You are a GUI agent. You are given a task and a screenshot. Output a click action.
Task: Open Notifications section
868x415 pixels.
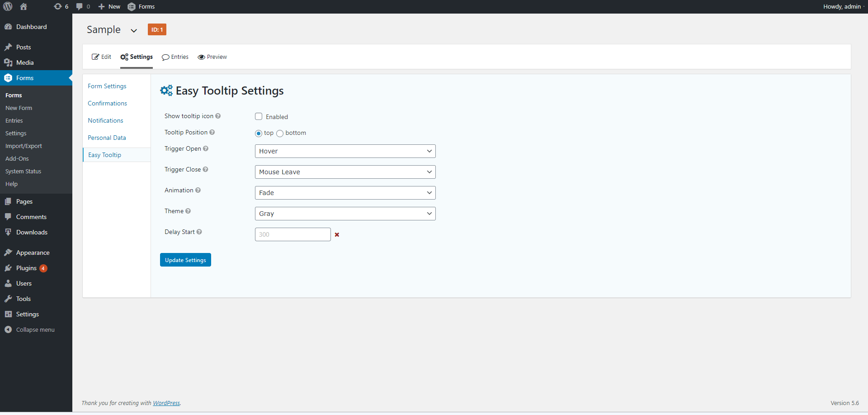coord(105,120)
